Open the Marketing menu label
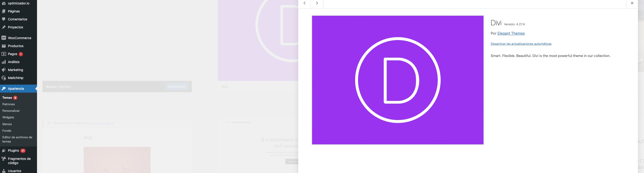Image resolution: width=644 pixels, height=173 pixels. point(15,70)
